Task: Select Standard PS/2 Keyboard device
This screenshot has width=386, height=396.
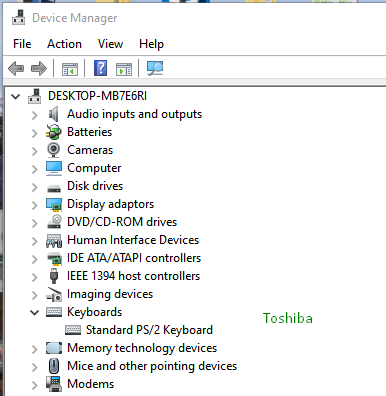Action: 149,330
